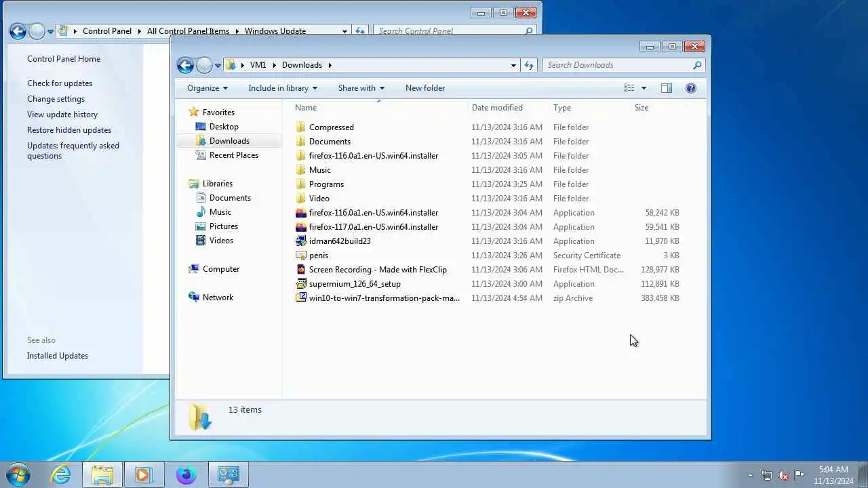This screenshot has height=488, width=868.
Task: Select the idman642build23 application icon
Action: (x=301, y=241)
